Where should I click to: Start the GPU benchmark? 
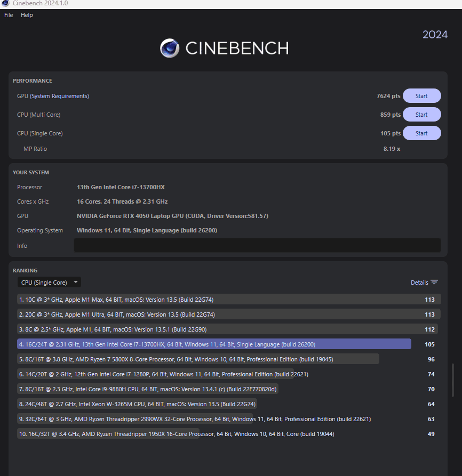coord(421,96)
